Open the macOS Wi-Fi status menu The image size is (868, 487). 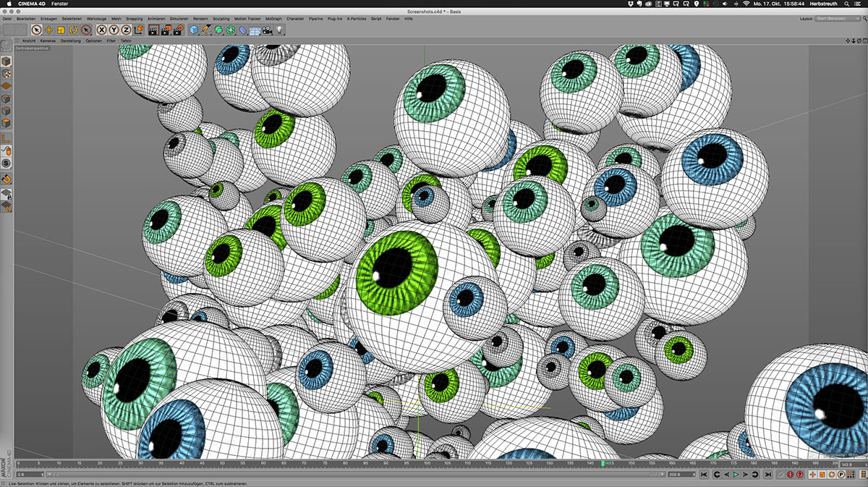[746, 4]
